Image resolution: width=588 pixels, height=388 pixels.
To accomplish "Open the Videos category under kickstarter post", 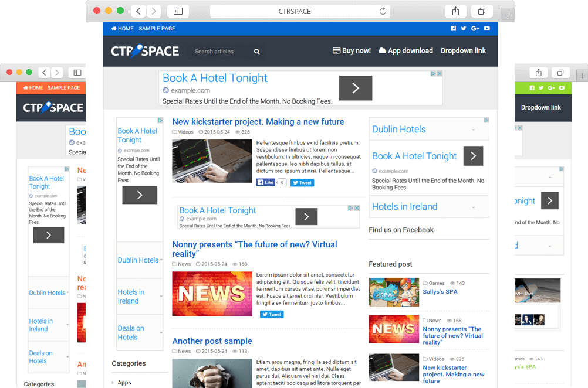I will 183,132.
